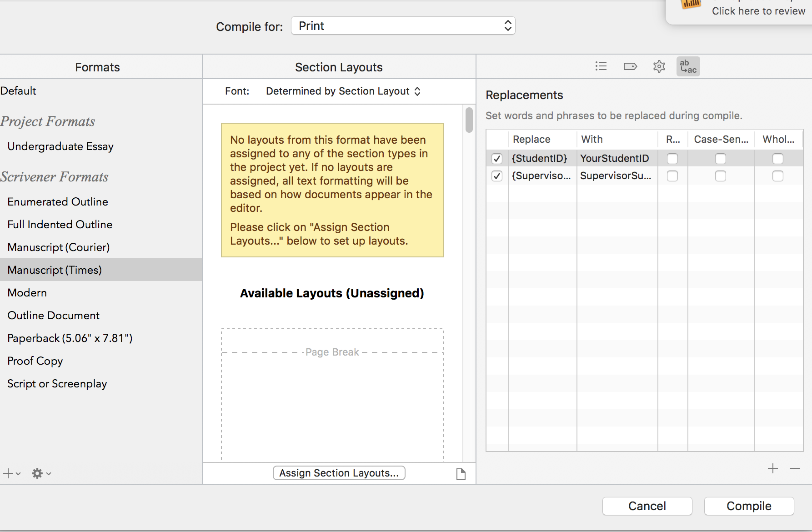This screenshot has width=812, height=532.
Task: Click the {Superviso... replace cell
Action: pos(542,176)
